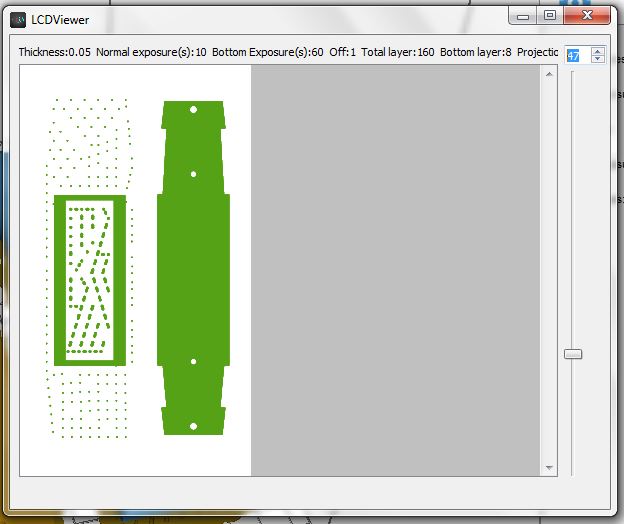Screen dimensions: 624x524
Task: Click the layer slider track below the handle
Action: pos(573,420)
